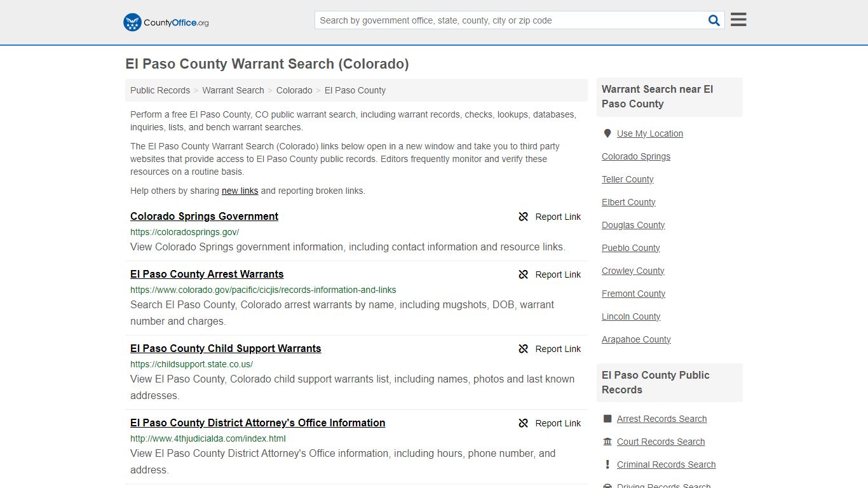Open El Paso County Arrest Warrants link
The height and width of the screenshot is (488, 868).
(207, 274)
